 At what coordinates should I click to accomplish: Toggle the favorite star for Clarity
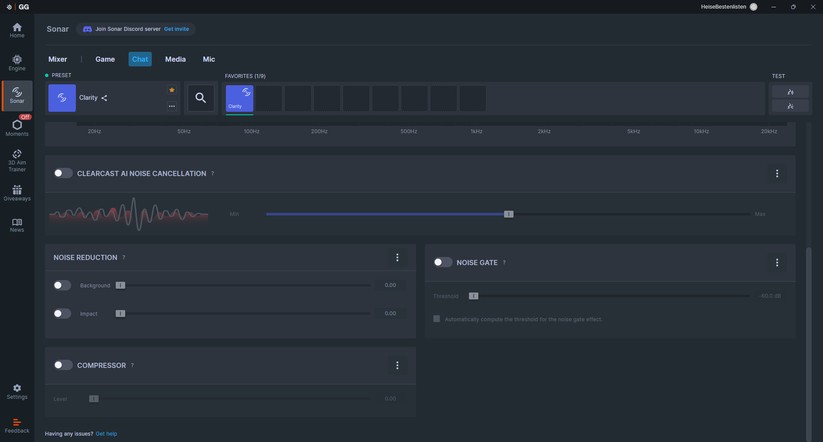[172, 90]
